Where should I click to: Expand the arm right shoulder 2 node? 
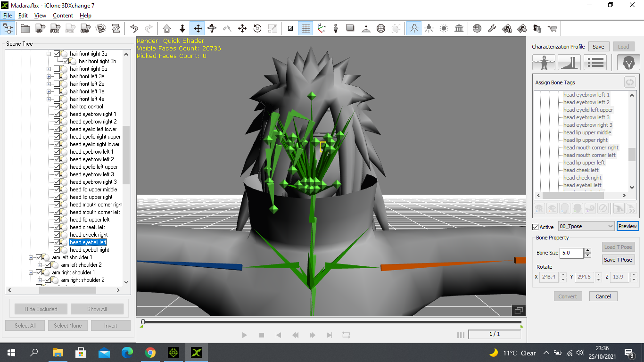point(40,280)
